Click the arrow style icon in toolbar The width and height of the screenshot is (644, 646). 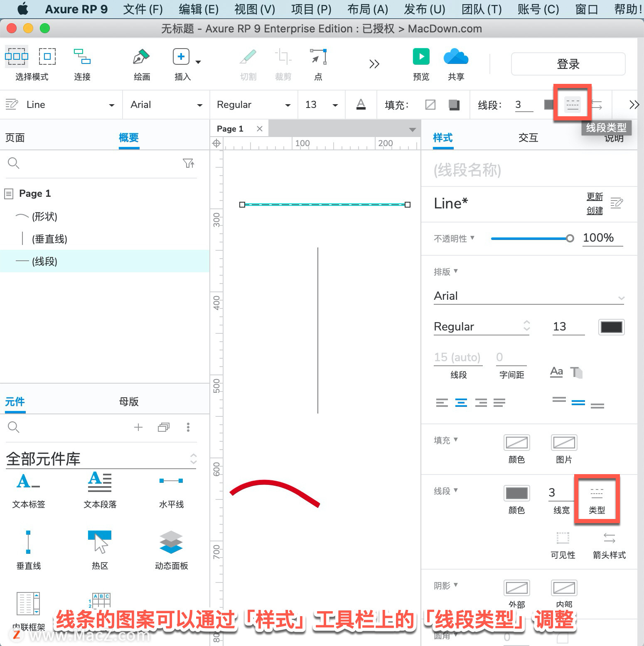[597, 105]
